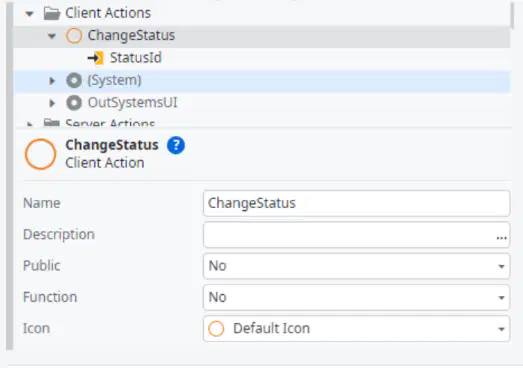The image size is (523, 368).
Task: Collapse the ChangeStatus action node
Action: tap(52, 36)
